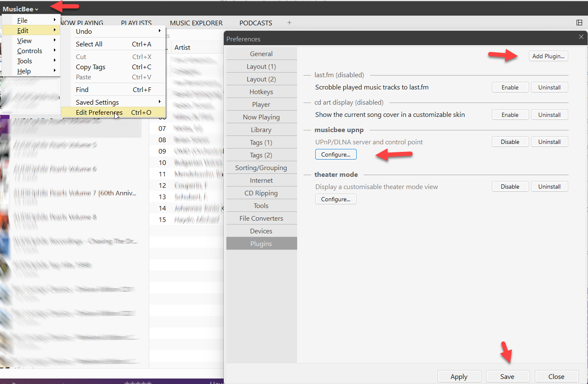Uninstall the cd art display plugin
Viewport: 588px width, 384px height.
(x=549, y=115)
